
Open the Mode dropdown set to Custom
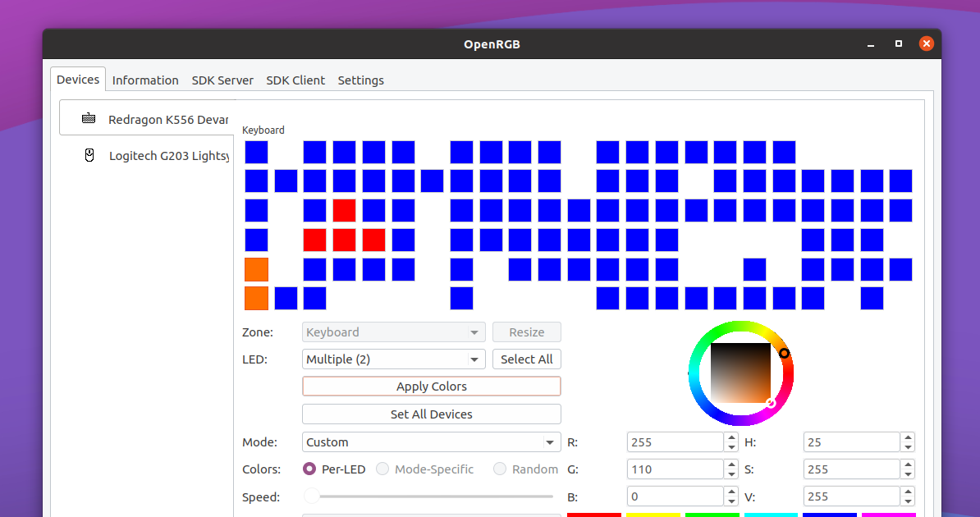(431, 442)
